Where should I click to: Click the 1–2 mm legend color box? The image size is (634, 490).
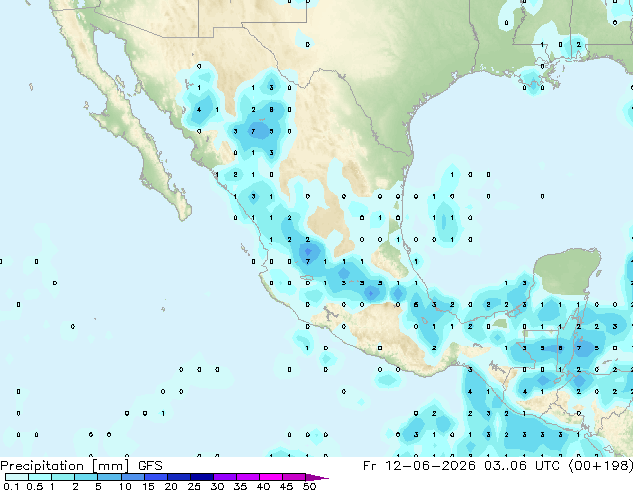pos(63,477)
